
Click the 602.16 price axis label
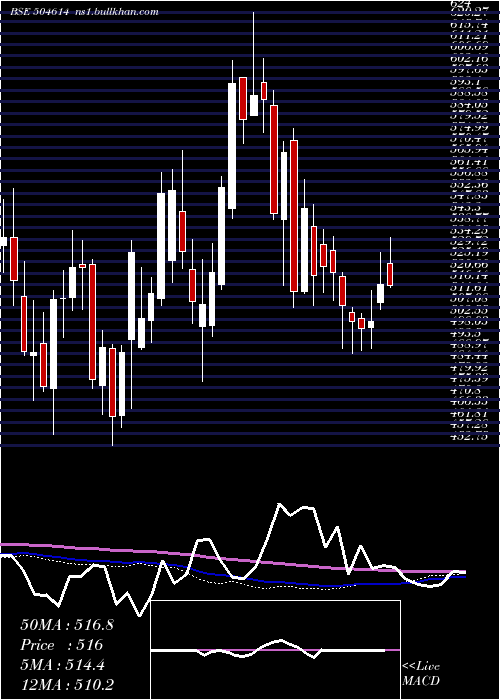coord(468,58)
